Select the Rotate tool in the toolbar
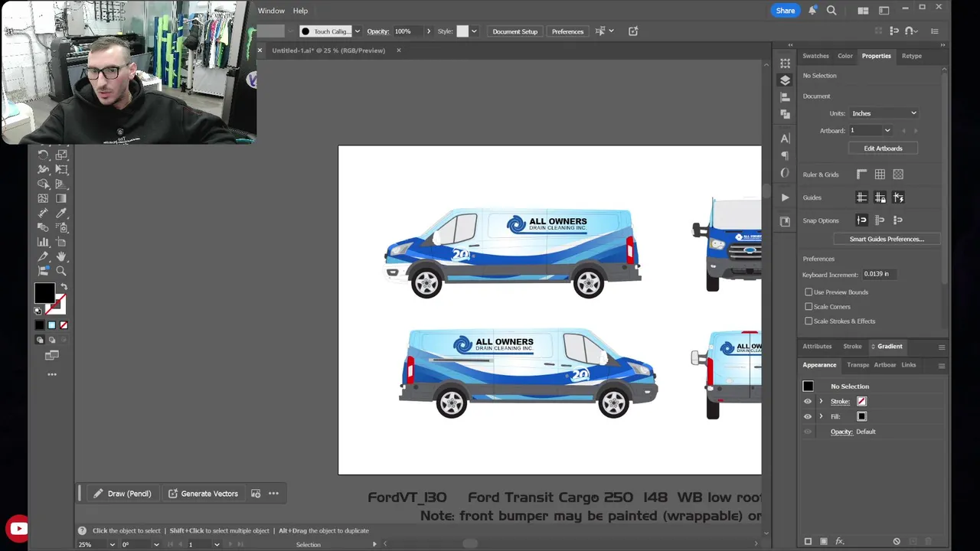The image size is (980, 551). [43, 155]
